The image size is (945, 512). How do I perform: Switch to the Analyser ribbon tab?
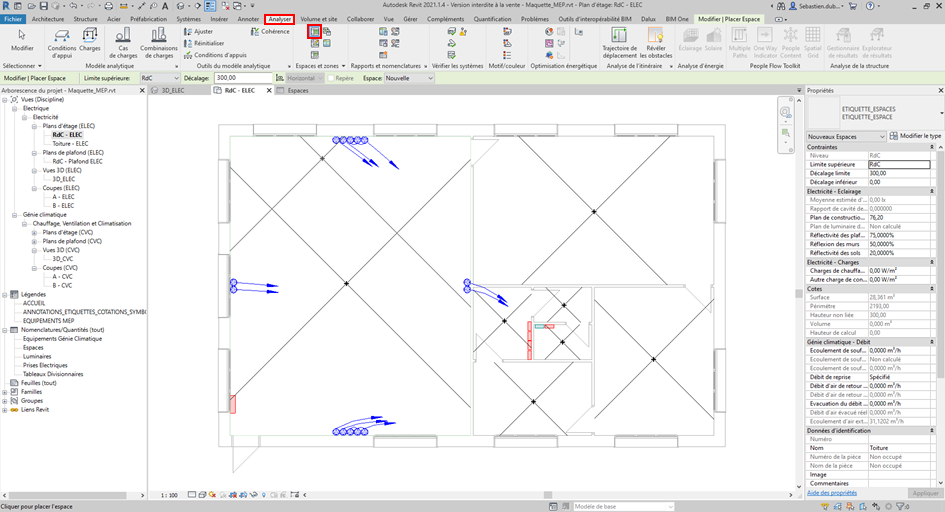pyautogui.click(x=280, y=19)
